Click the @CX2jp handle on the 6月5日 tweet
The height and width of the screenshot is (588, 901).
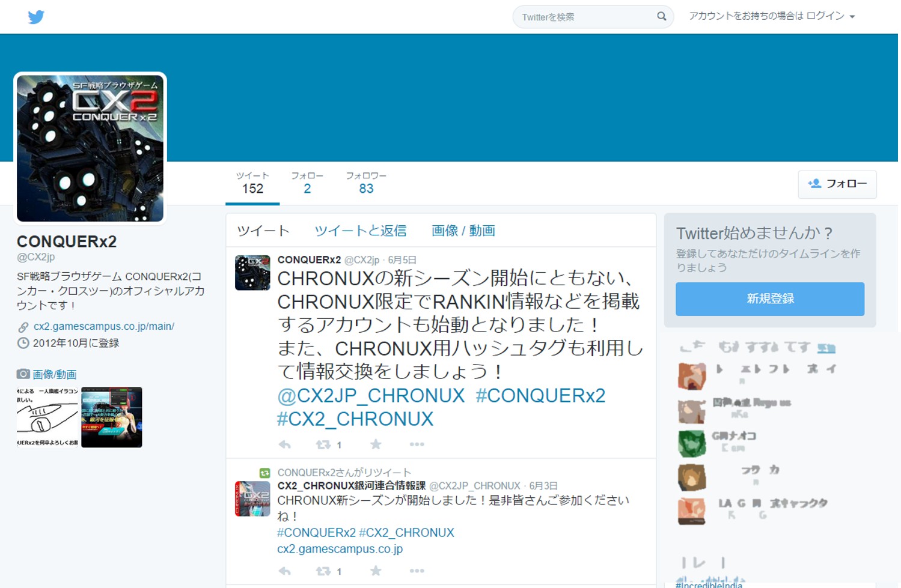point(362,260)
